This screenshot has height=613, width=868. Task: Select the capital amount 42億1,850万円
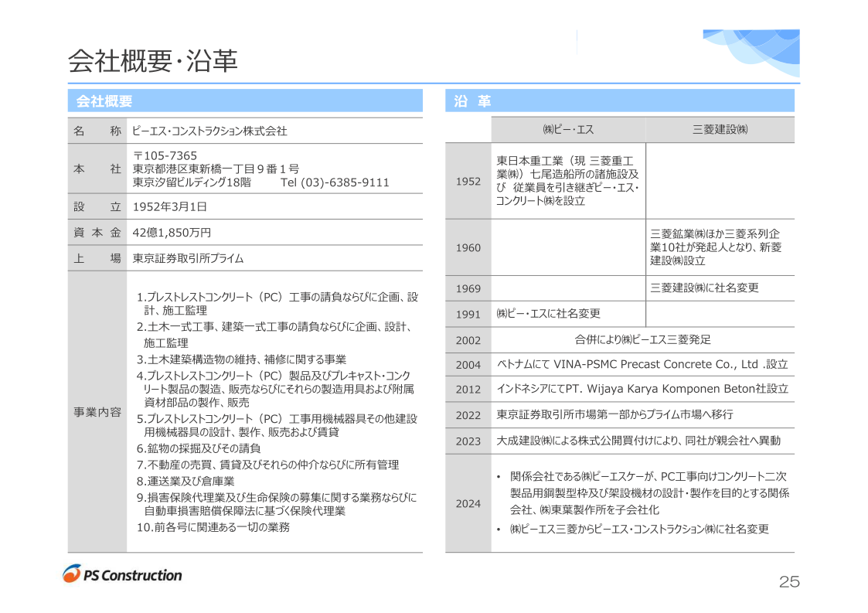click(172, 233)
